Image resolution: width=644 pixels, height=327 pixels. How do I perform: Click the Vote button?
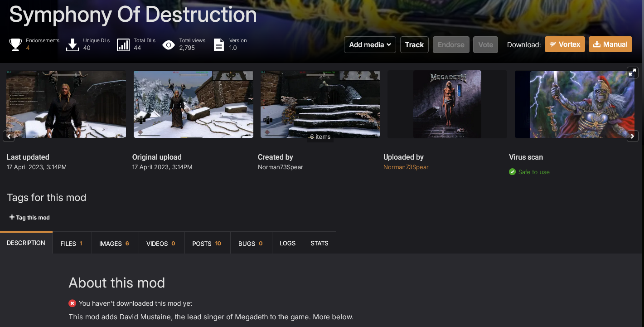(x=485, y=44)
